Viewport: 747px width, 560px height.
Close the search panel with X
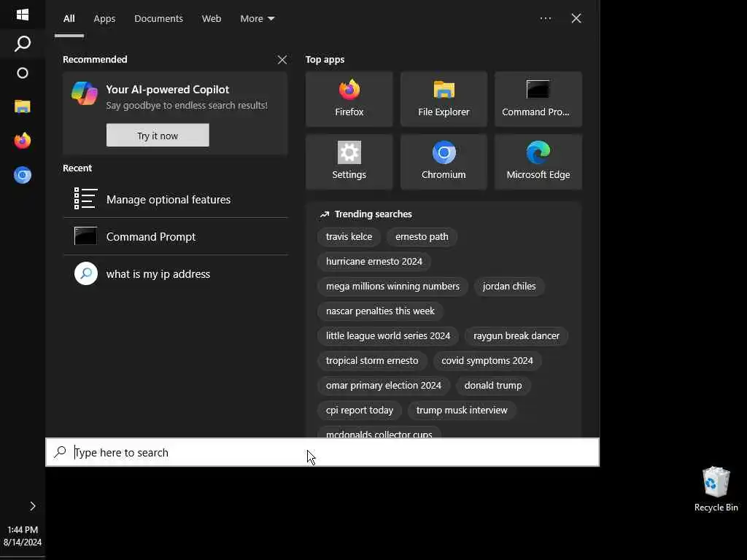click(576, 18)
